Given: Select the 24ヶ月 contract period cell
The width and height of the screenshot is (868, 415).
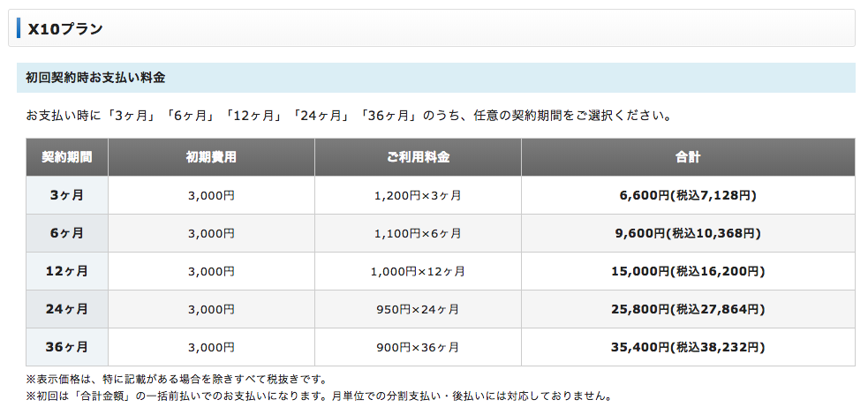Looking at the screenshot, I should coord(67,309).
